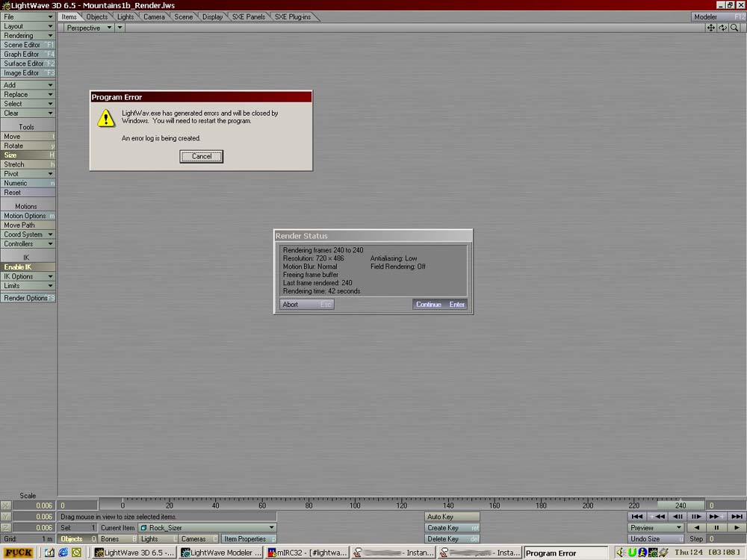The height and width of the screenshot is (560, 747).
Task: Switch selection mode to Objects
Action: pos(78,539)
